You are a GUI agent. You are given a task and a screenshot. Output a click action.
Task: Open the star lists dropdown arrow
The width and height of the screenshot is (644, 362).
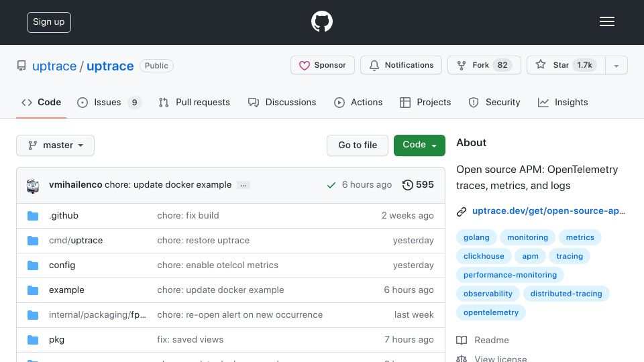click(616, 65)
